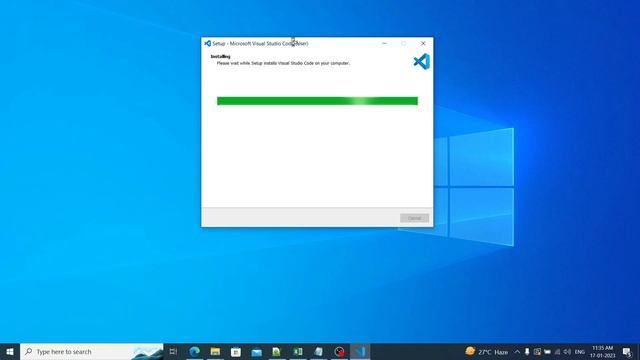Open the volume control in system tray
Screen dimensions: 640x360
point(567,351)
